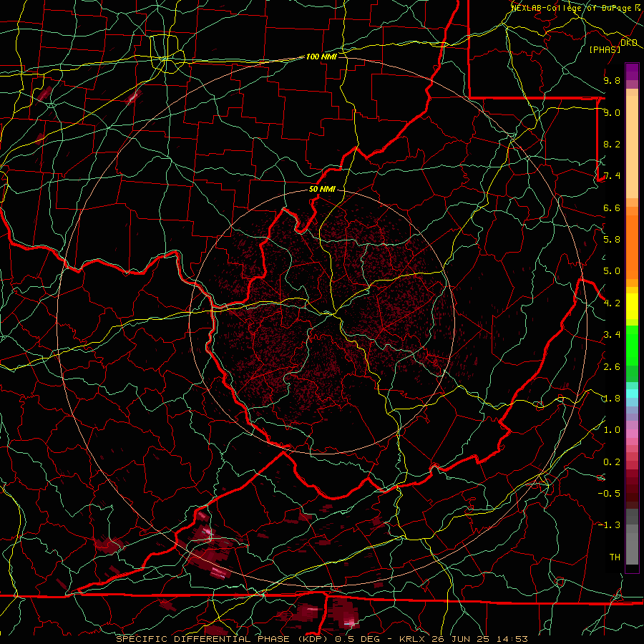The image size is (644, 644).
Task: Click the 4.2 value on color scale
Action: click(612, 303)
